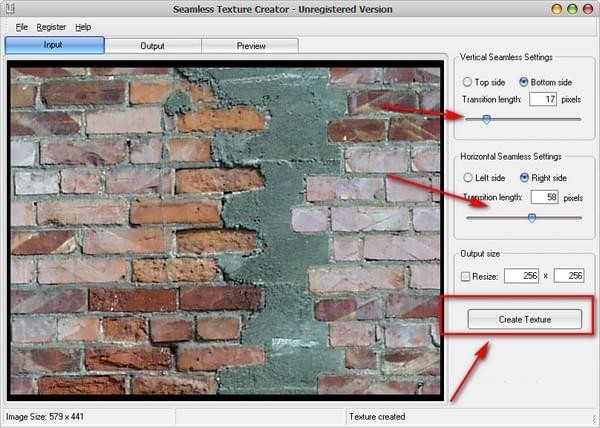Switch to the Preview tab
The width and height of the screenshot is (600, 428).
pyautogui.click(x=250, y=45)
